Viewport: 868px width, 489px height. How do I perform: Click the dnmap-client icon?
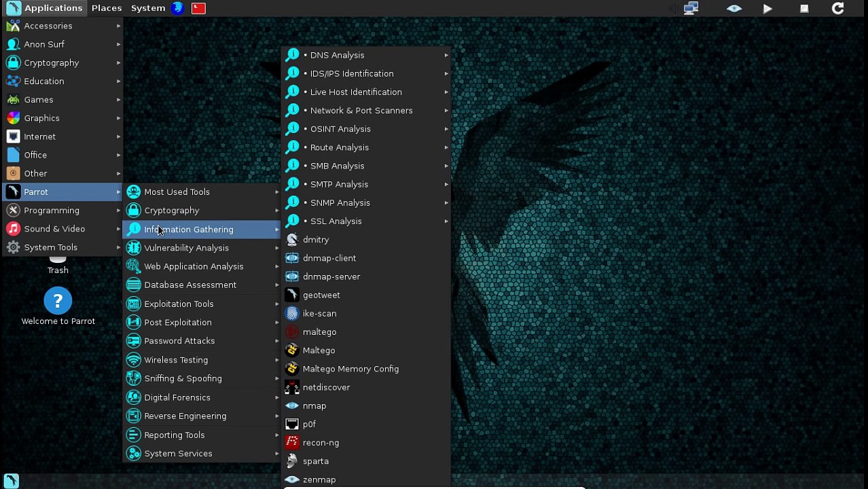[292, 258]
